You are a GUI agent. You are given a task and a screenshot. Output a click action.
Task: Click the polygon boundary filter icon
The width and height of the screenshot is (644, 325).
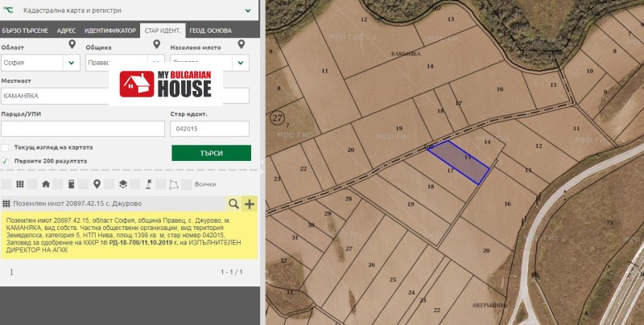click(x=174, y=183)
